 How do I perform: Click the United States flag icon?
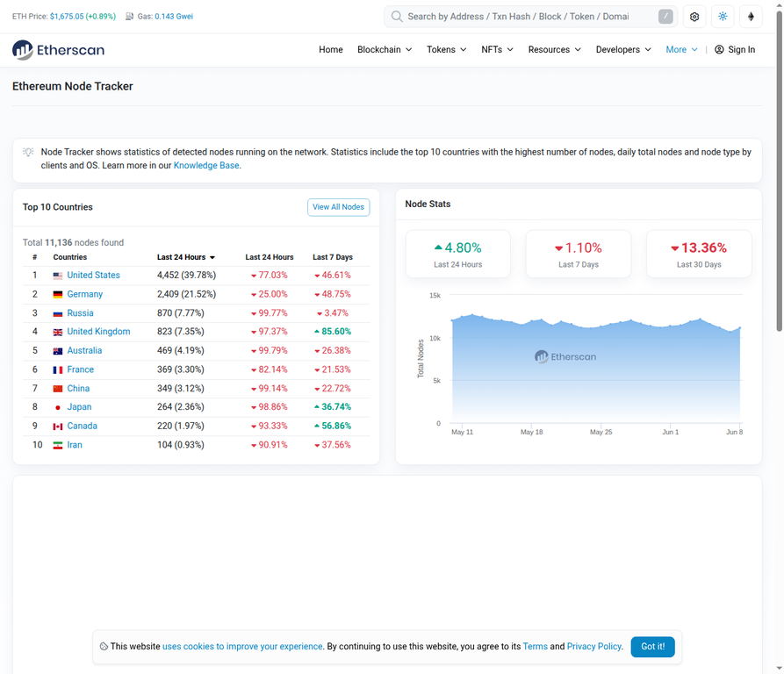click(58, 276)
